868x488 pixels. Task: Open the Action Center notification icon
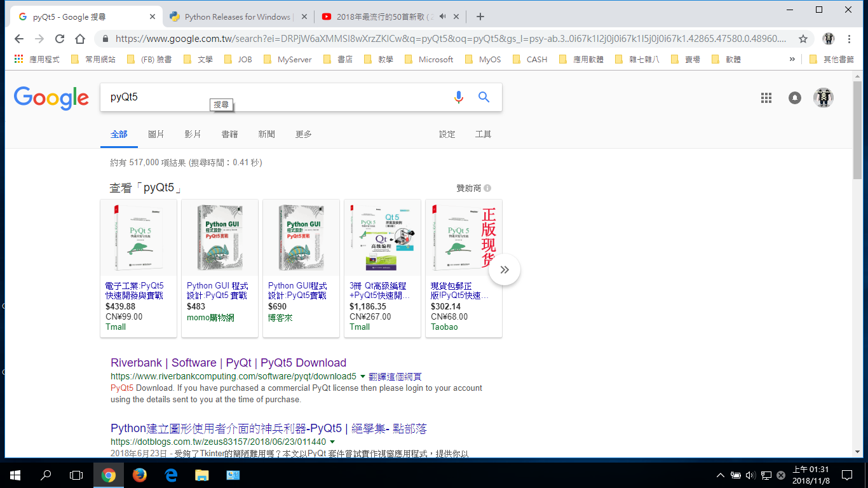click(x=846, y=475)
